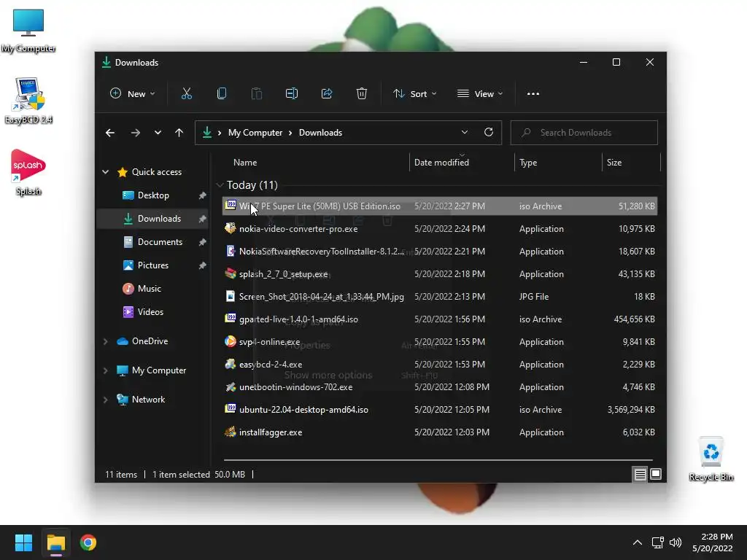Refresh the Downloads folder view

489,133
